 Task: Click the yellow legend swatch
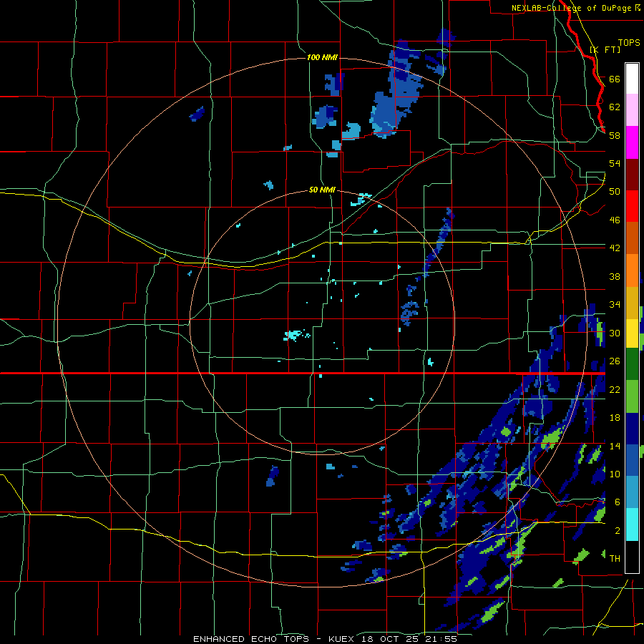(x=632, y=333)
